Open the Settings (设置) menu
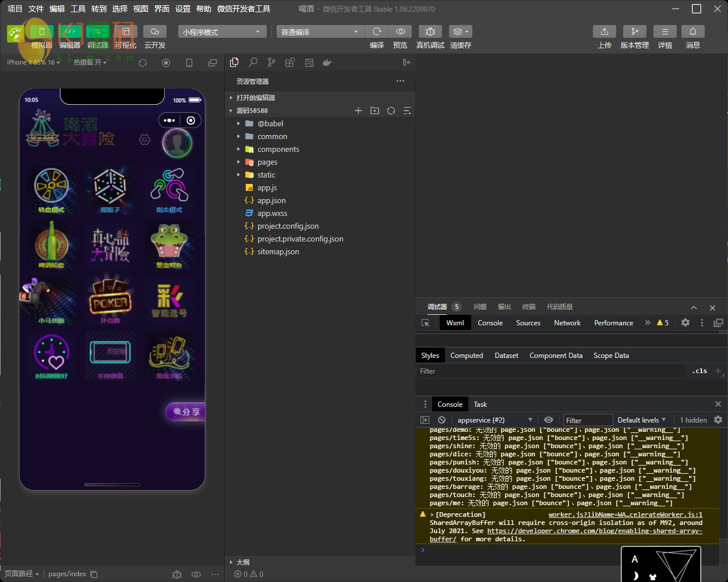 (183, 9)
